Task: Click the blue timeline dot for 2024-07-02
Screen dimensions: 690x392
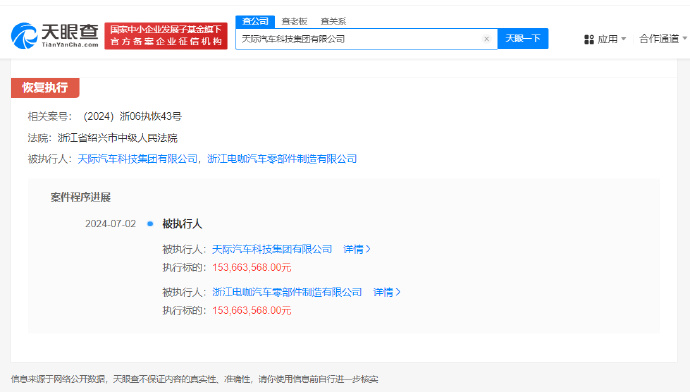Action: 150,224
